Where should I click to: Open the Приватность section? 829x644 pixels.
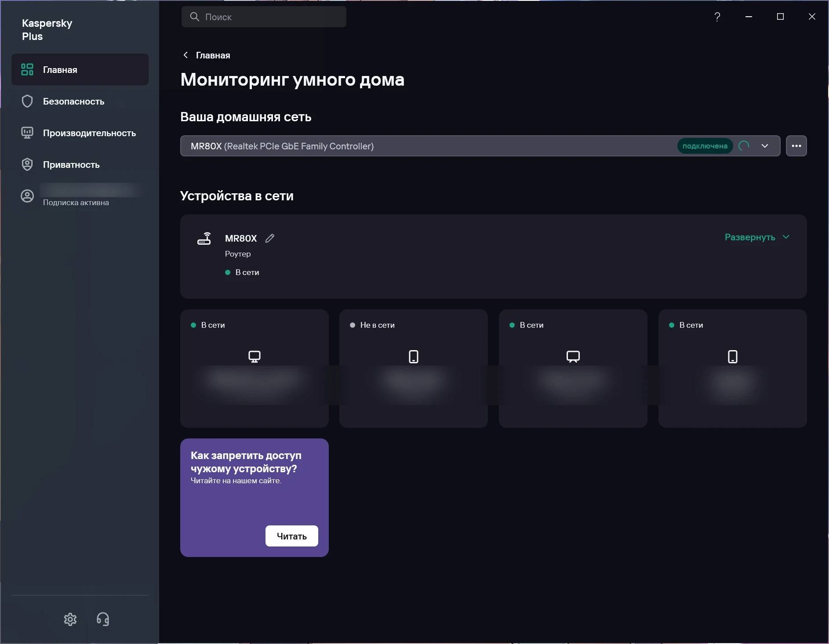click(x=80, y=164)
